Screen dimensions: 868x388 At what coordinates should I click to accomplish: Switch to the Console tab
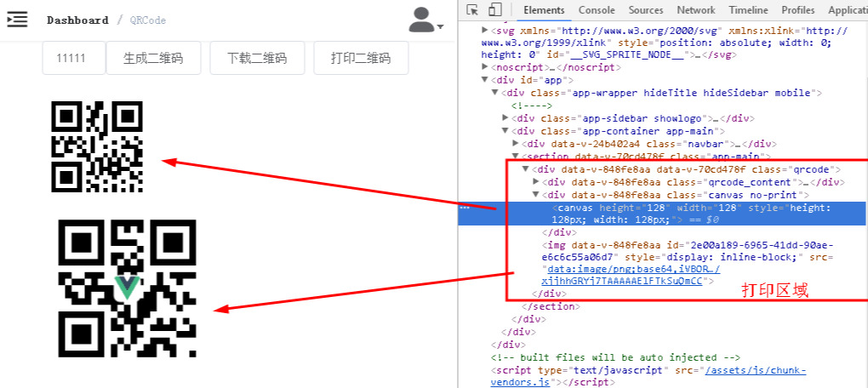(597, 10)
